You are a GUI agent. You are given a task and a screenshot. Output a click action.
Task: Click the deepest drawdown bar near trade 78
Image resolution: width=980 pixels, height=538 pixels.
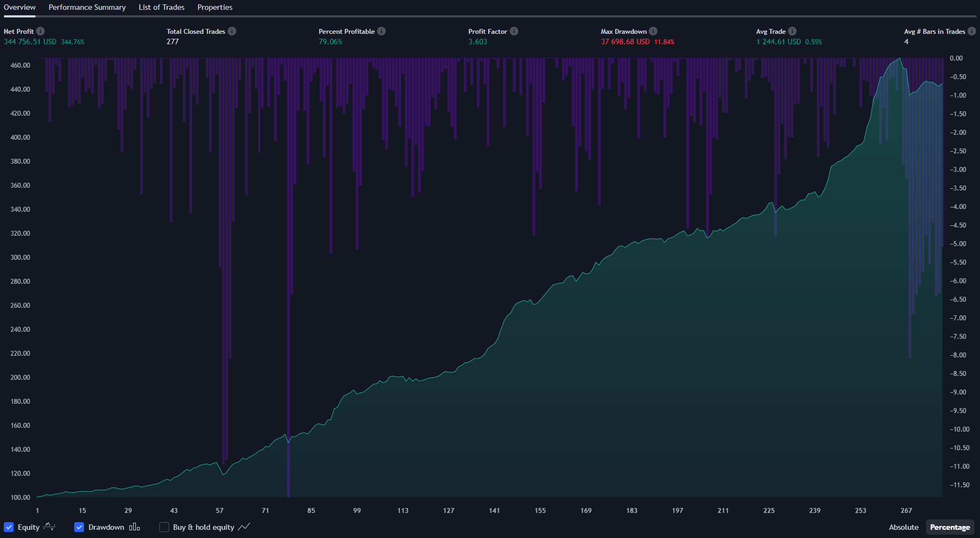(x=288, y=277)
